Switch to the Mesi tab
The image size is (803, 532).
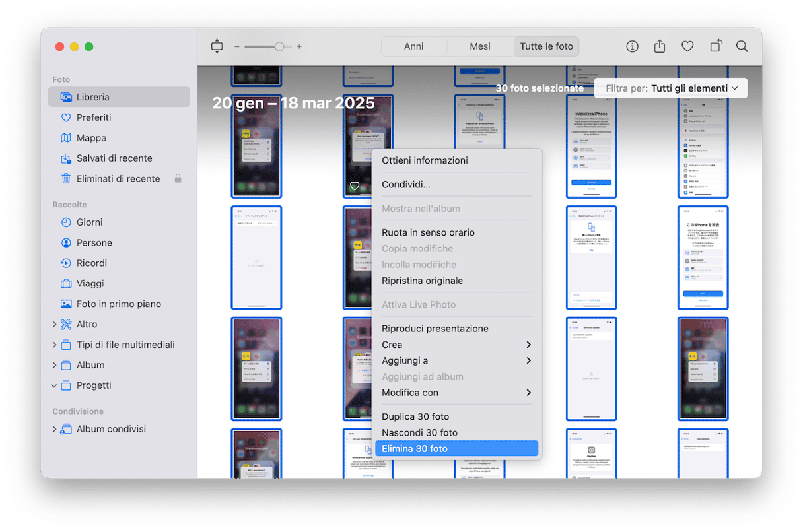pos(480,46)
